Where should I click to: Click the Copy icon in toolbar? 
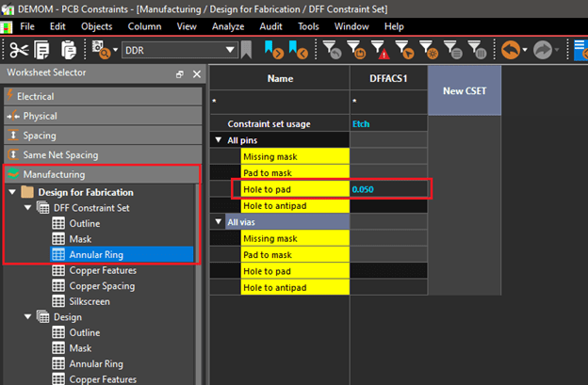(41, 50)
